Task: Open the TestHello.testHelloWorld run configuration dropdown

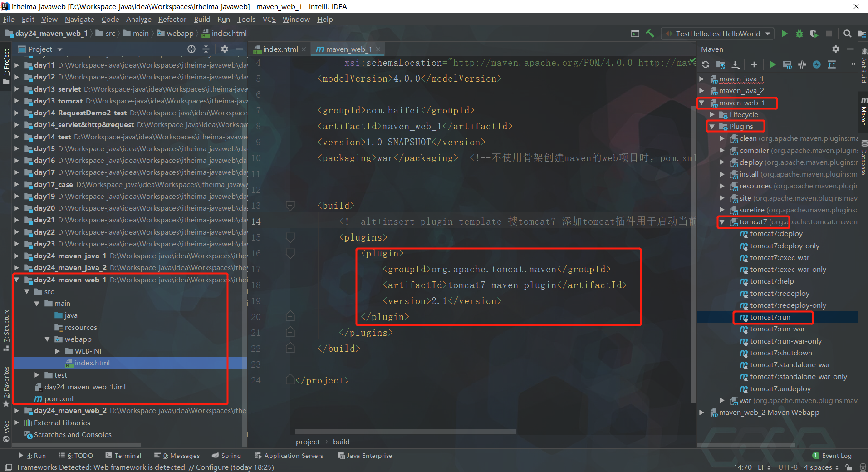Action: [x=767, y=34]
